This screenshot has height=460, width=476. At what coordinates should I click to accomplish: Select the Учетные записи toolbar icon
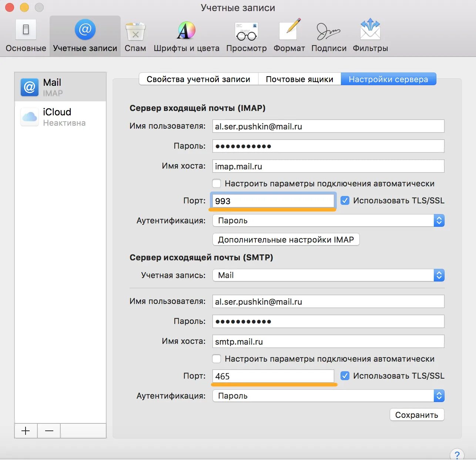pyautogui.click(x=85, y=36)
